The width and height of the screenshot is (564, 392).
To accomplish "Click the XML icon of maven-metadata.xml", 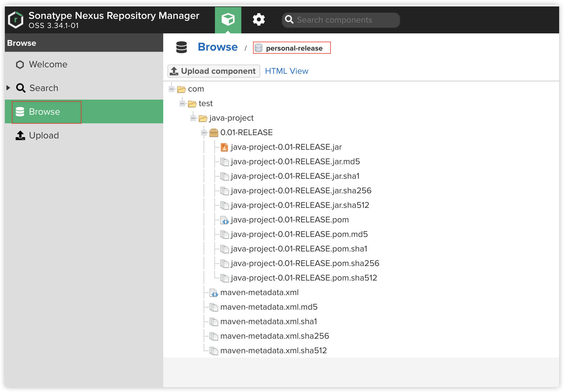I will coord(214,293).
